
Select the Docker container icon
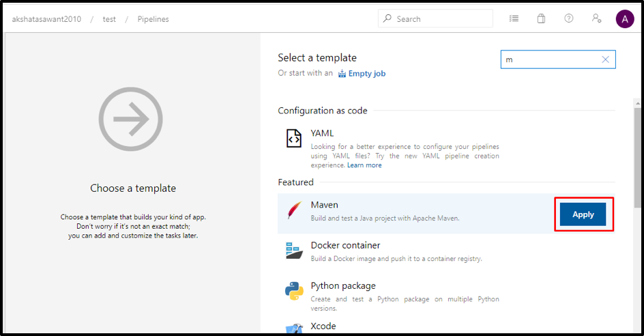coord(293,251)
